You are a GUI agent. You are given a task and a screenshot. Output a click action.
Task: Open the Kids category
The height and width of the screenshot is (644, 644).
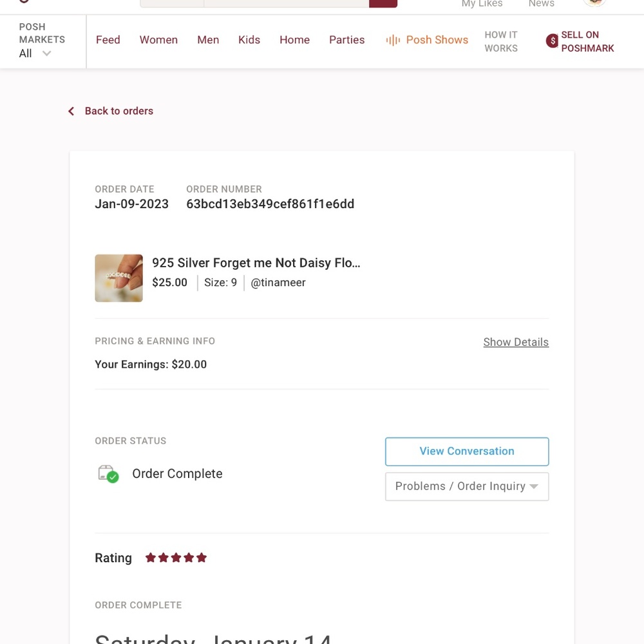coord(249,40)
